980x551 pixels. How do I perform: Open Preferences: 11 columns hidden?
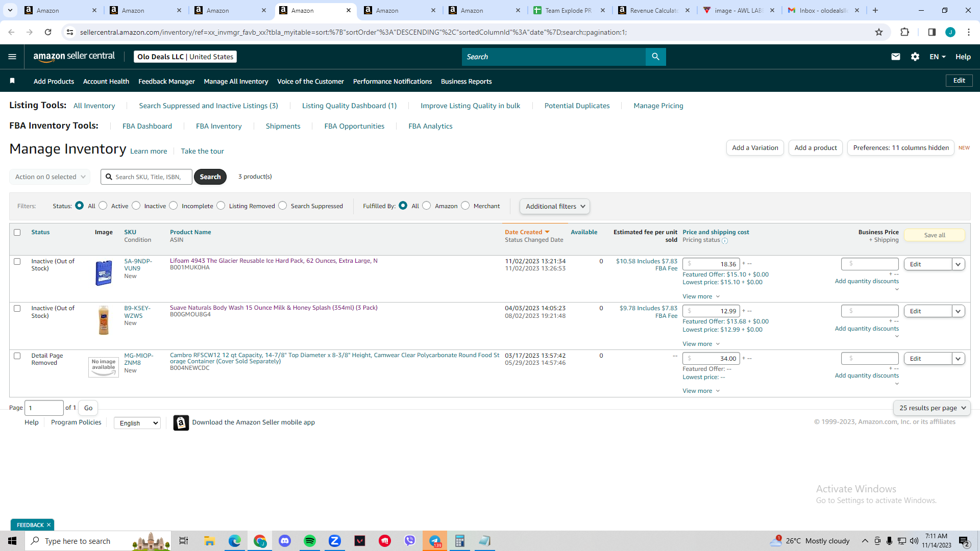tap(901, 147)
